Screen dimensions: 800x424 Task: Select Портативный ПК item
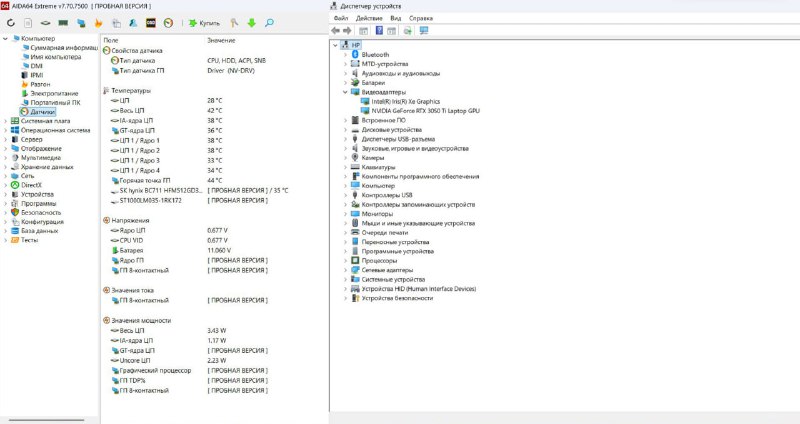[55, 103]
